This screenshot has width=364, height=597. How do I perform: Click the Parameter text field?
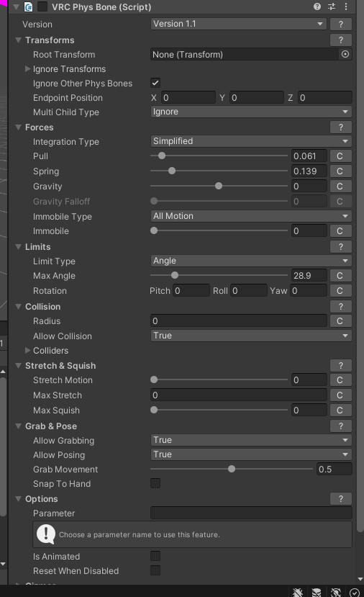[251, 513]
